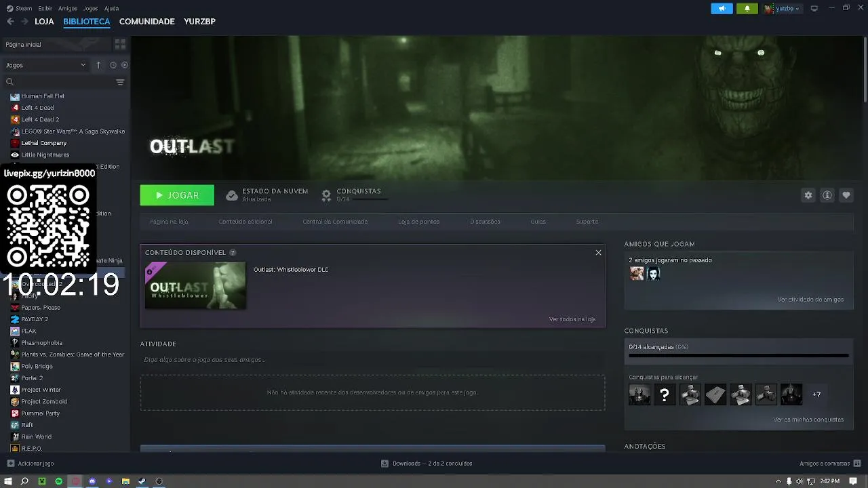Open the Exibir menu
This screenshot has width=868, height=488.
45,8
